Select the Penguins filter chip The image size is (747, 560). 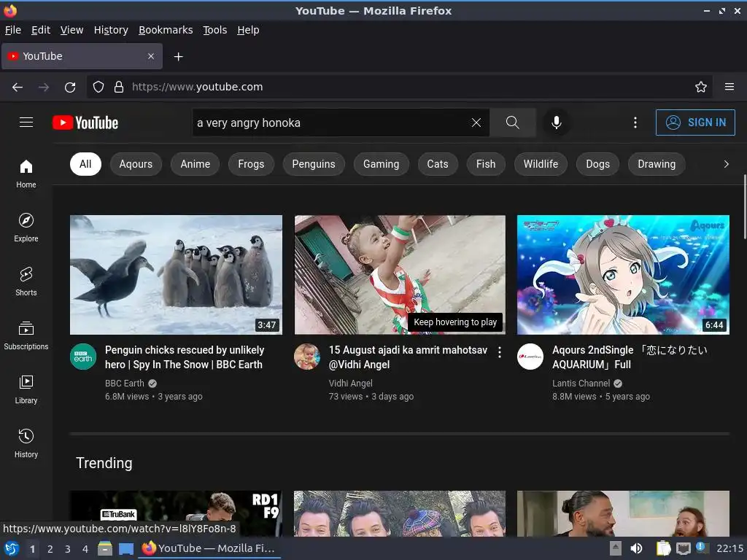314,164
